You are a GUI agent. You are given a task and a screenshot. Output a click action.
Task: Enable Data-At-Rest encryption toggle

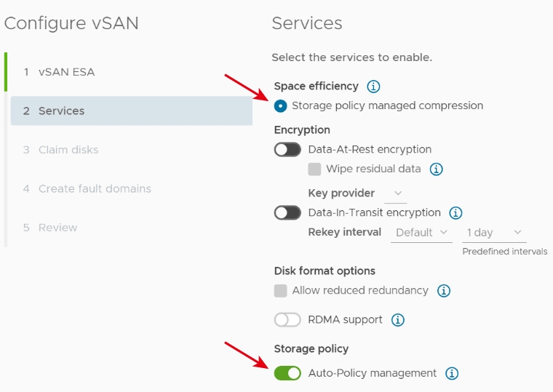(x=287, y=150)
